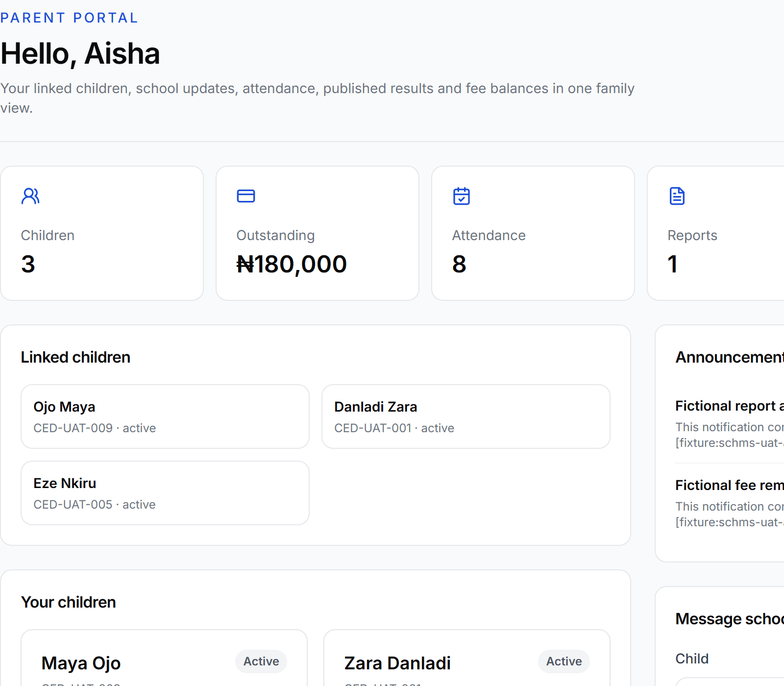Click the Child field label

coord(692,659)
